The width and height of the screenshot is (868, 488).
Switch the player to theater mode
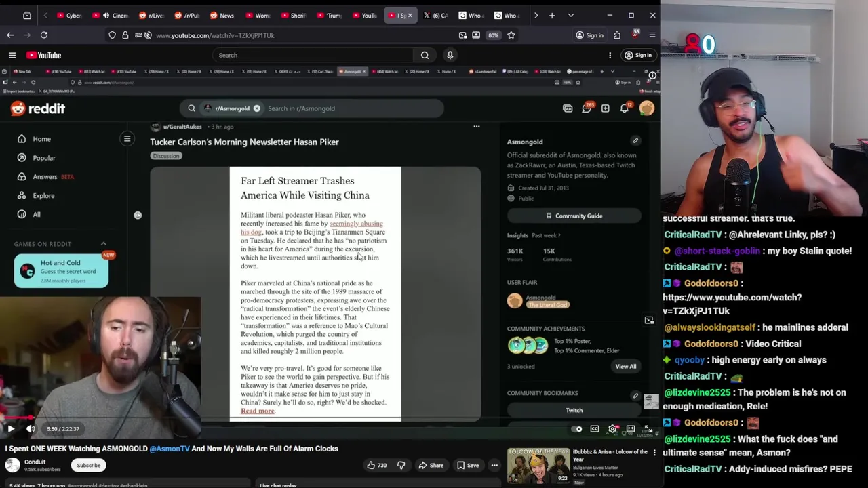631,428
